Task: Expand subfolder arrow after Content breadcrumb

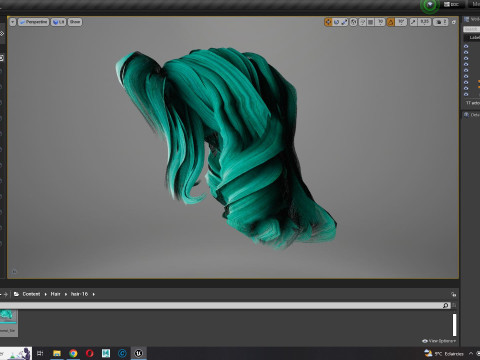Action: (x=46, y=294)
